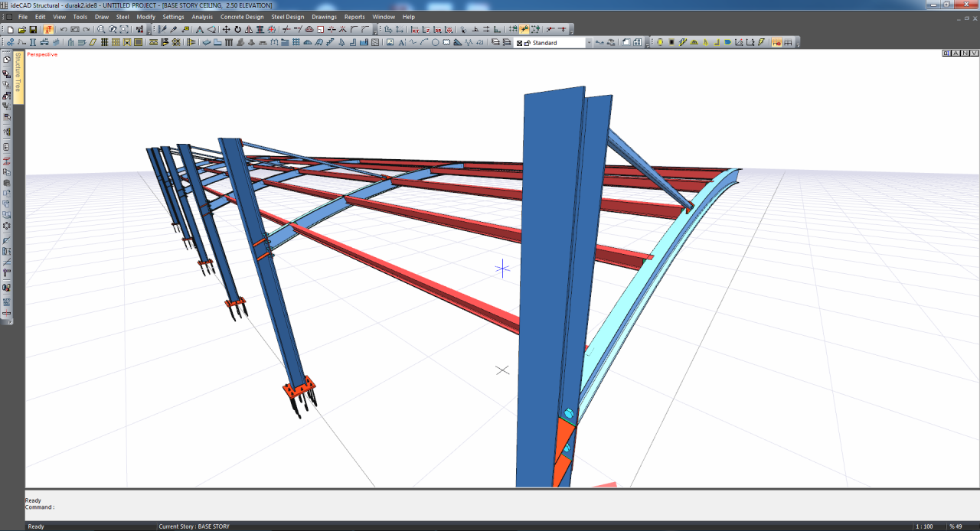Screen dimensions: 980x531
Task: Open the Help menu
Action: click(409, 17)
